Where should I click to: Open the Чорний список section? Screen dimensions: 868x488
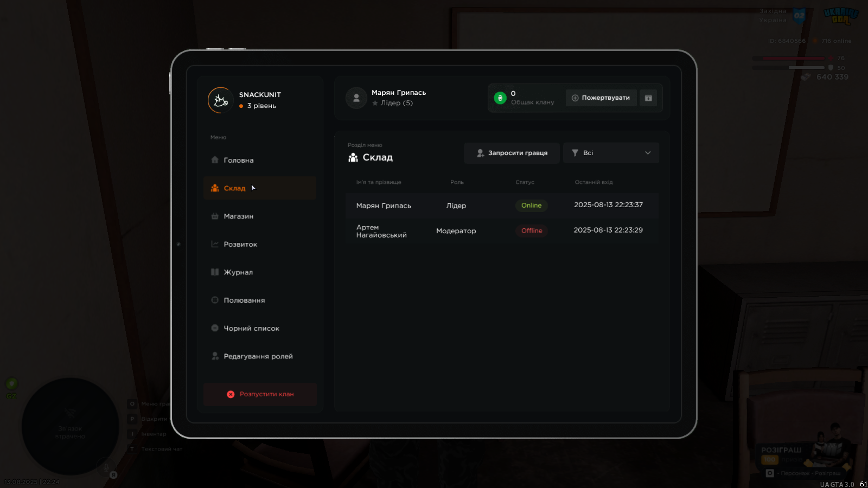[259, 329]
